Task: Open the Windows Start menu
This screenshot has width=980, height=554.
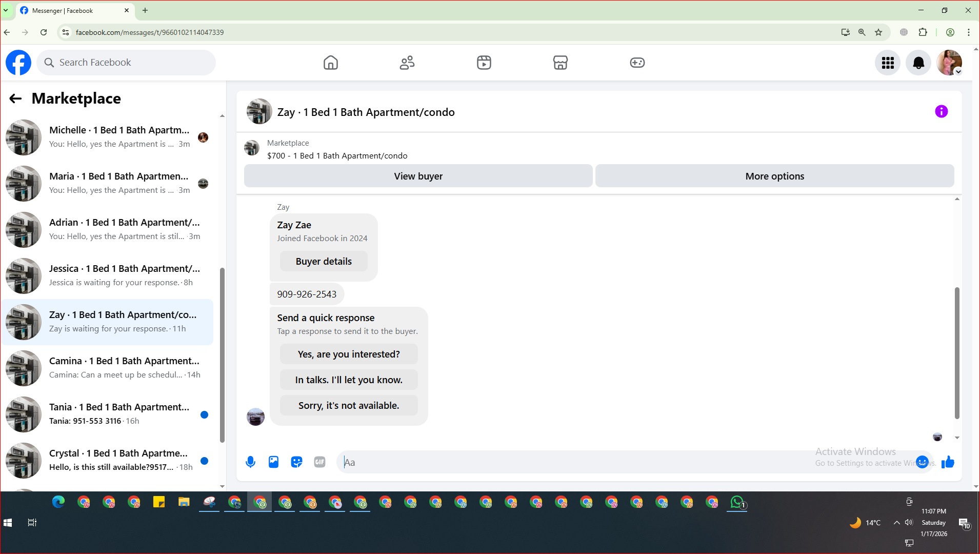Action: 8,523
